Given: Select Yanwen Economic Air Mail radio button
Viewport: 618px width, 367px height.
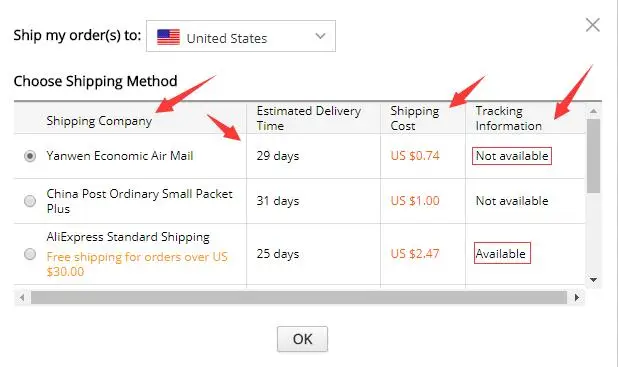Looking at the screenshot, I should point(30,156).
